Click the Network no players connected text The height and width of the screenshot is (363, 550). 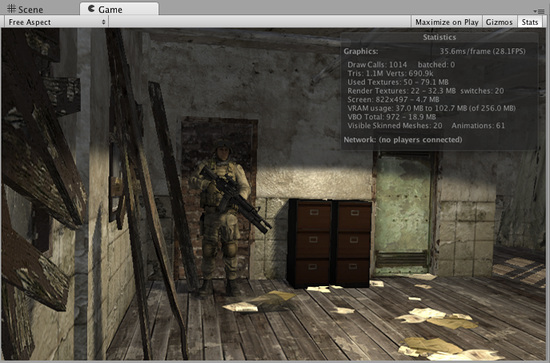pyautogui.click(x=403, y=140)
